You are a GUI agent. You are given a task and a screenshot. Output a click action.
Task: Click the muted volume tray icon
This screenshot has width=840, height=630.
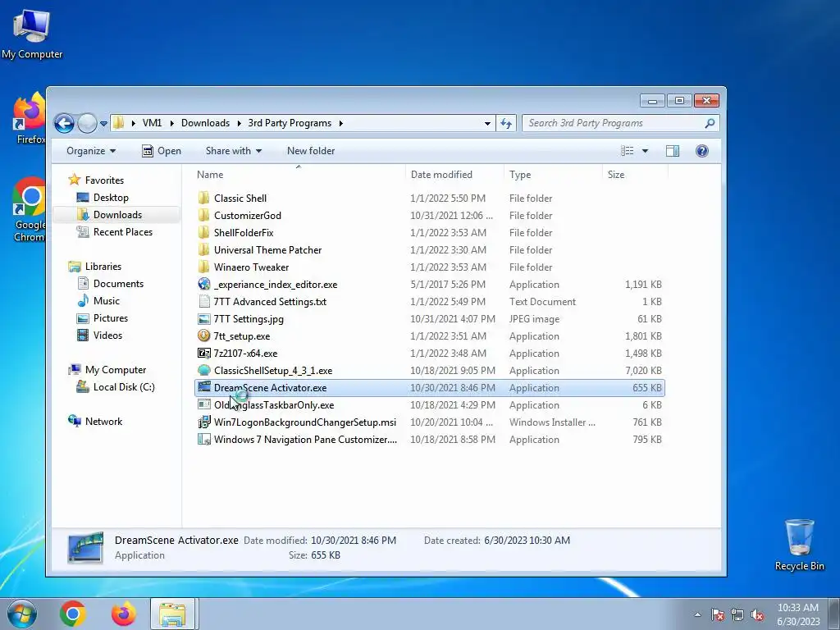[757, 615]
